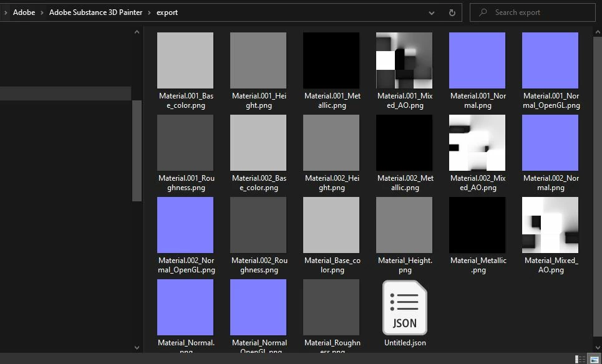Screen dimensions: 602x364
Task: Expand chevron after Adobe breadcrumb
Action: 42,12
